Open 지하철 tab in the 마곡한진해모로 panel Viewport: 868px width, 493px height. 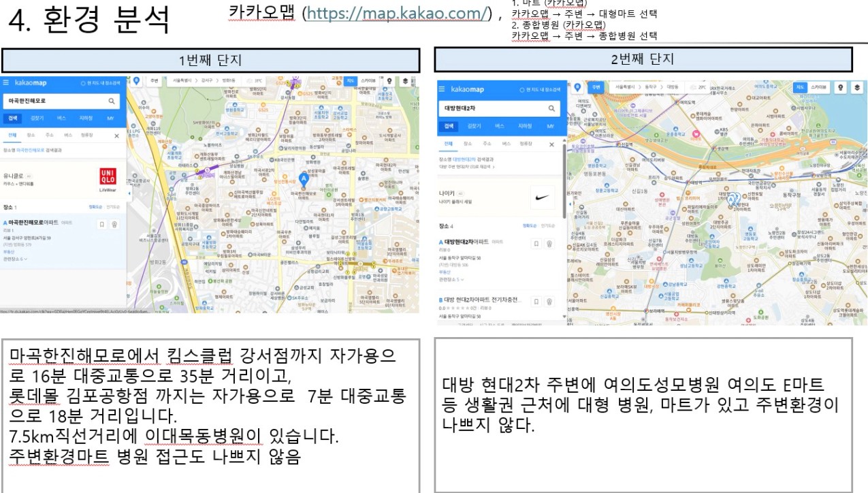(x=86, y=118)
